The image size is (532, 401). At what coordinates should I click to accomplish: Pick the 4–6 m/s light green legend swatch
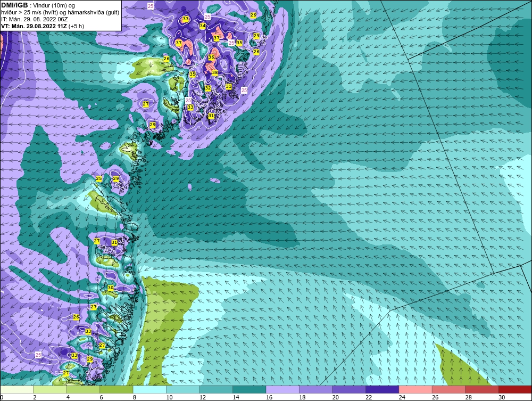pos(83,389)
